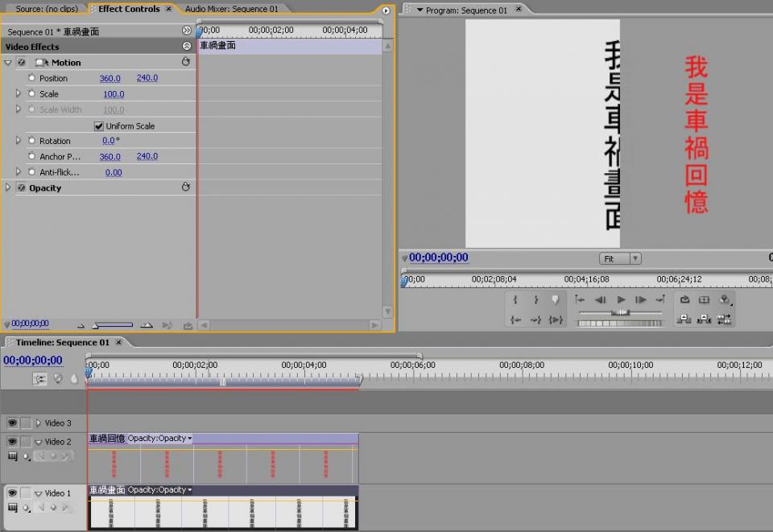Image resolution: width=773 pixels, height=532 pixels.
Task: Click the Set In Point brace icon
Action: (515, 300)
